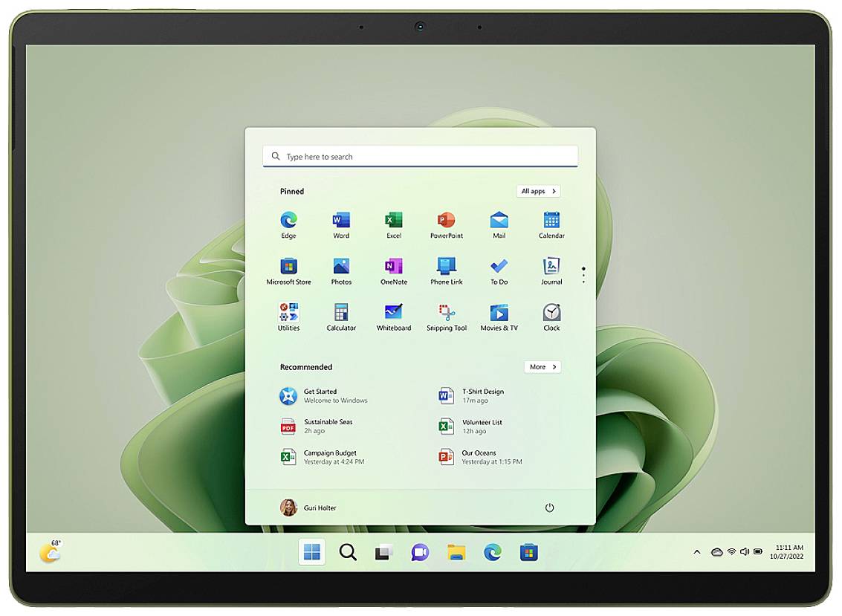Start the Snipping Tool
Screen dimensions: 842x616
(446, 312)
